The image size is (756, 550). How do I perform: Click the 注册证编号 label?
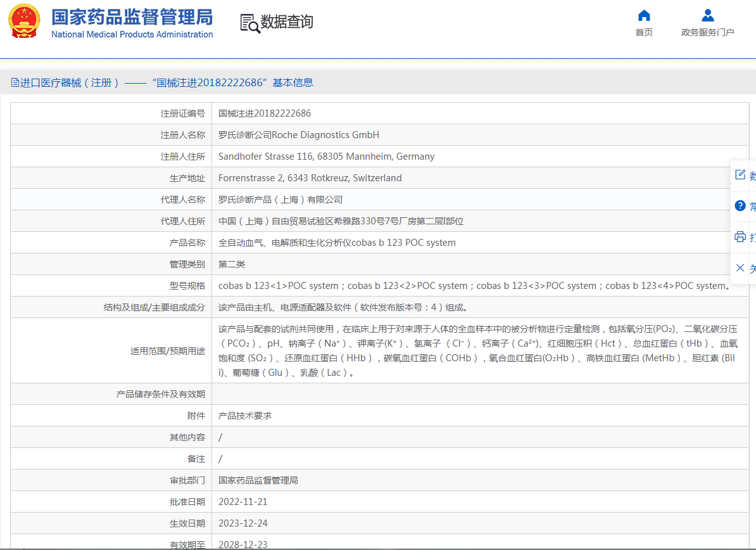click(x=183, y=113)
